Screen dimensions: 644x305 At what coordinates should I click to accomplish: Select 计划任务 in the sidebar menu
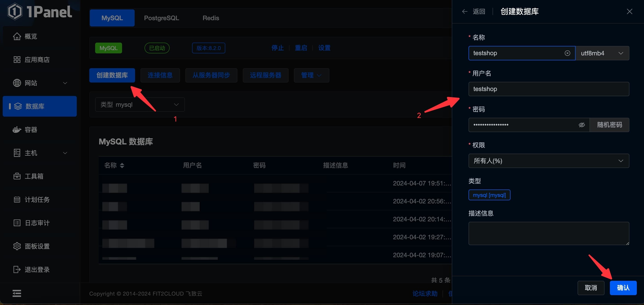tap(39, 200)
